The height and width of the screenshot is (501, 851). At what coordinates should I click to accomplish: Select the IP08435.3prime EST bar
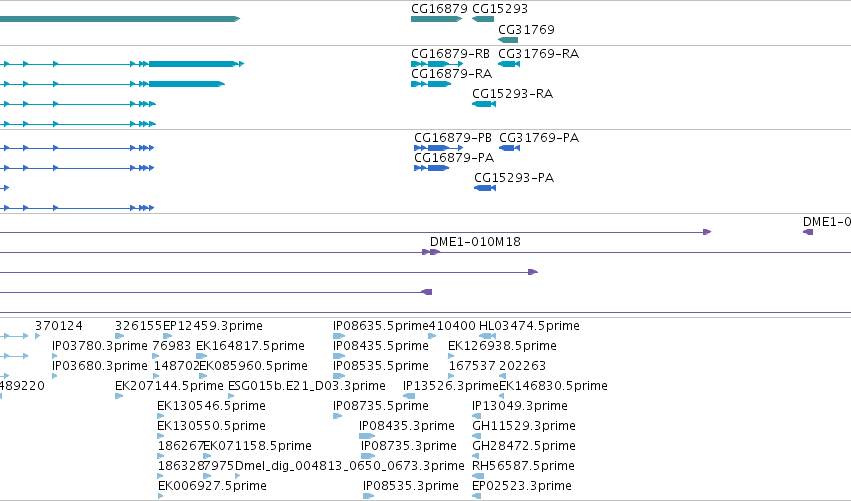click(x=367, y=436)
